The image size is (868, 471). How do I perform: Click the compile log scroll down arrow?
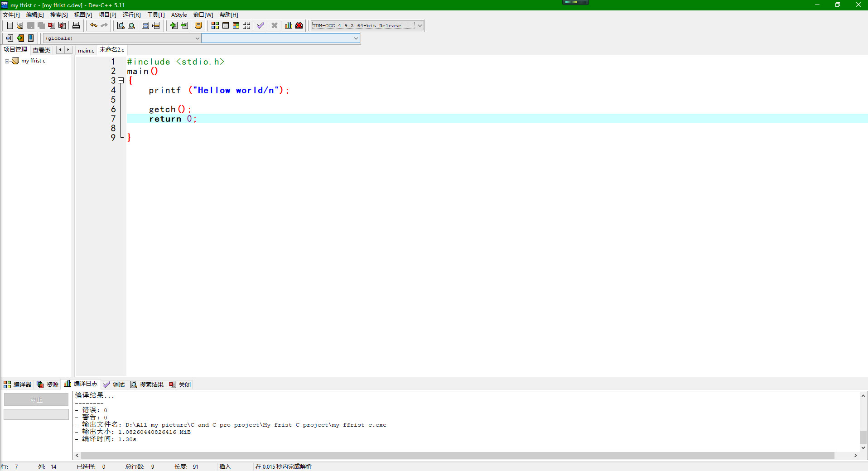863,448
